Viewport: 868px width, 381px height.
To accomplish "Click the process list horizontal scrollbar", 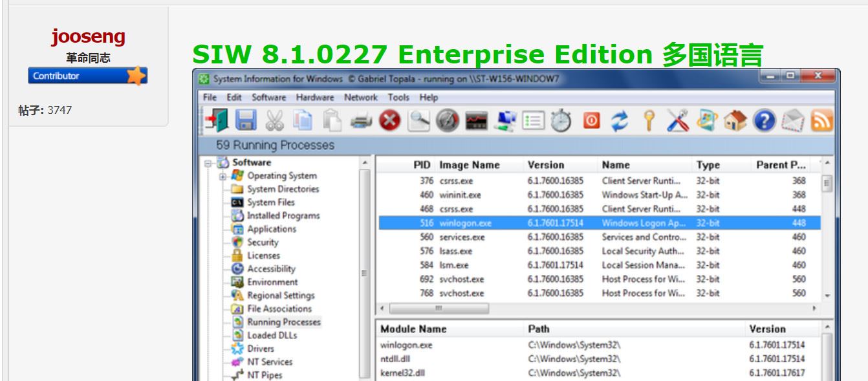I will [x=440, y=309].
